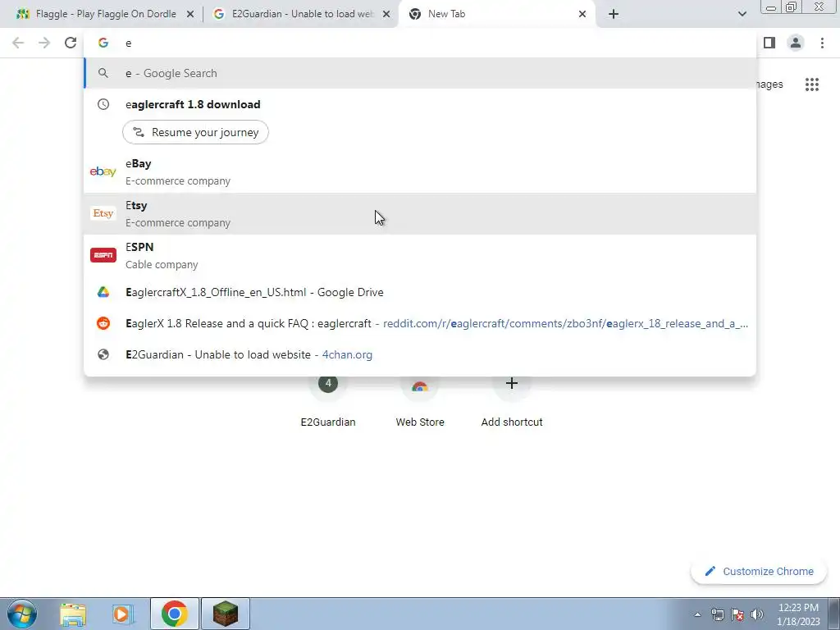Close the Flaggle tab

(x=190, y=14)
